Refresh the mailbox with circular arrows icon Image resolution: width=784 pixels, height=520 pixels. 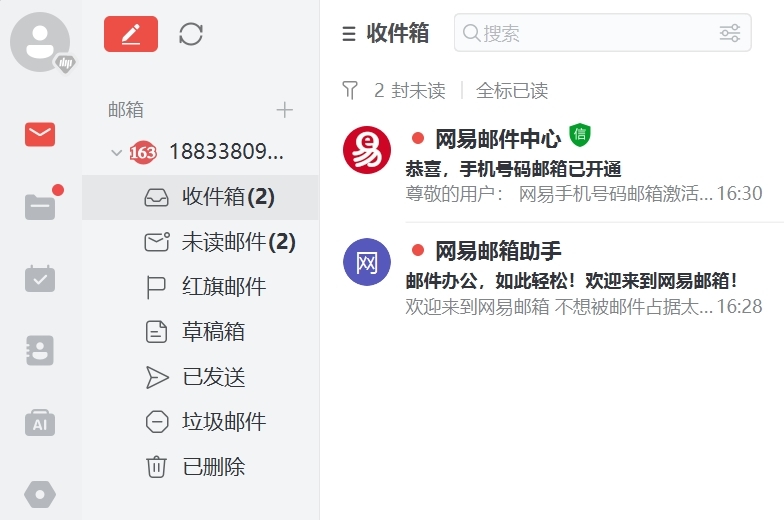tap(191, 34)
